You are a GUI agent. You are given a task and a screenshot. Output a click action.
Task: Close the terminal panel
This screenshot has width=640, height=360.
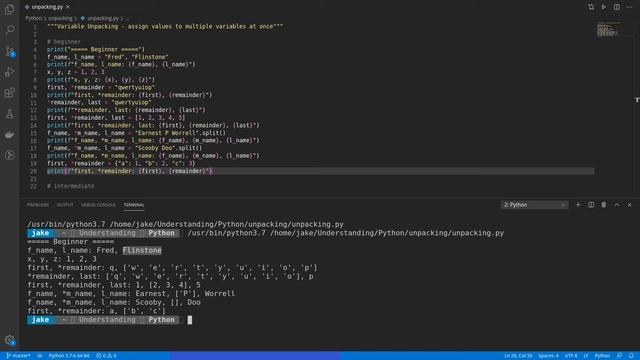coord(629,205)
